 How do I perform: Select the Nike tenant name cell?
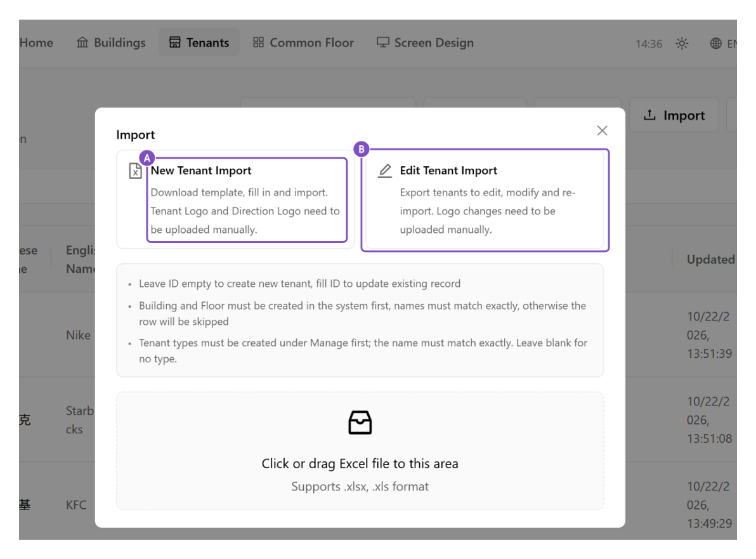coord(78,335)
